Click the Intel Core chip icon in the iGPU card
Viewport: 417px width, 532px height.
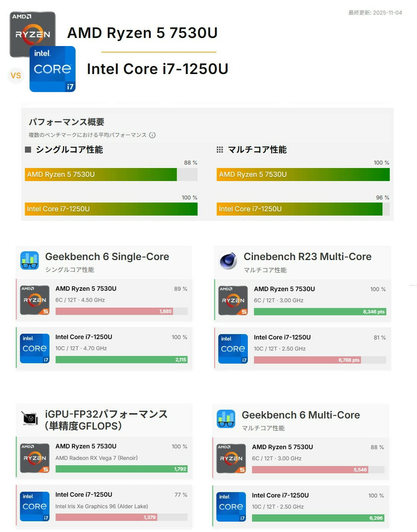(x=35, y=506)
